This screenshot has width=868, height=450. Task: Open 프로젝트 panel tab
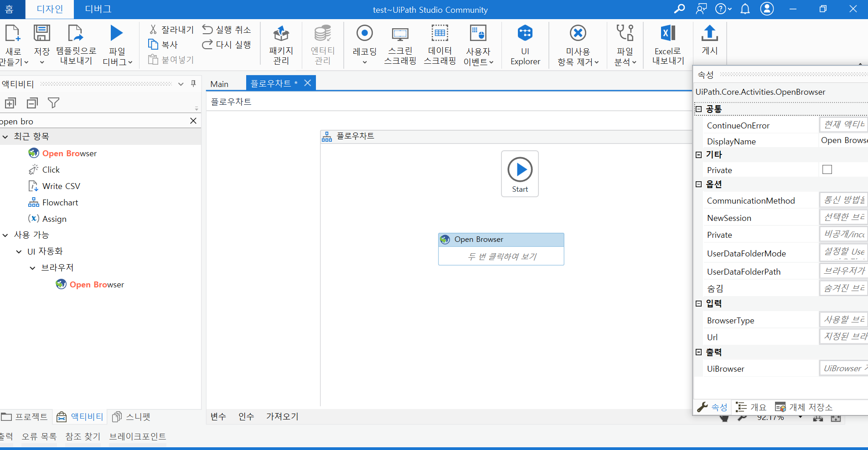(x=25, y=417)
